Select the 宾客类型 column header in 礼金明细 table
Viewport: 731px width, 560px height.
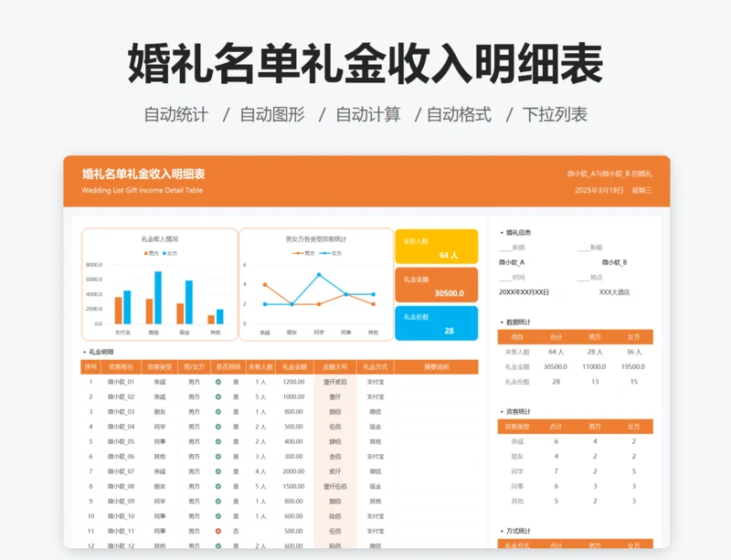click(x=160, y=367)
